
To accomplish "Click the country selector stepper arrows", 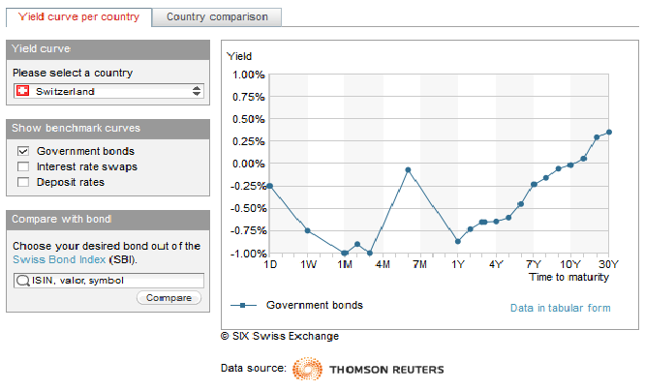I will (x=197, y=91).
